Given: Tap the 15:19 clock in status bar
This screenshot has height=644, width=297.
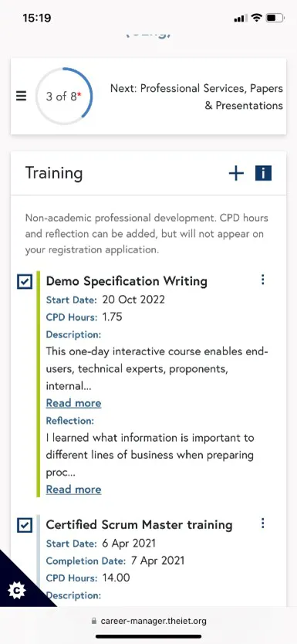Looking at the screenshot, I should (36, 18).
